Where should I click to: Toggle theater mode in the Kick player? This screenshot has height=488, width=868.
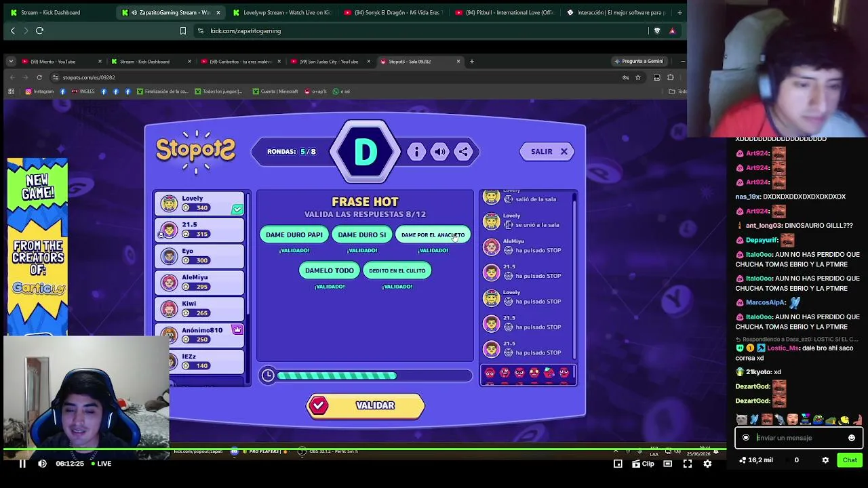667,464
